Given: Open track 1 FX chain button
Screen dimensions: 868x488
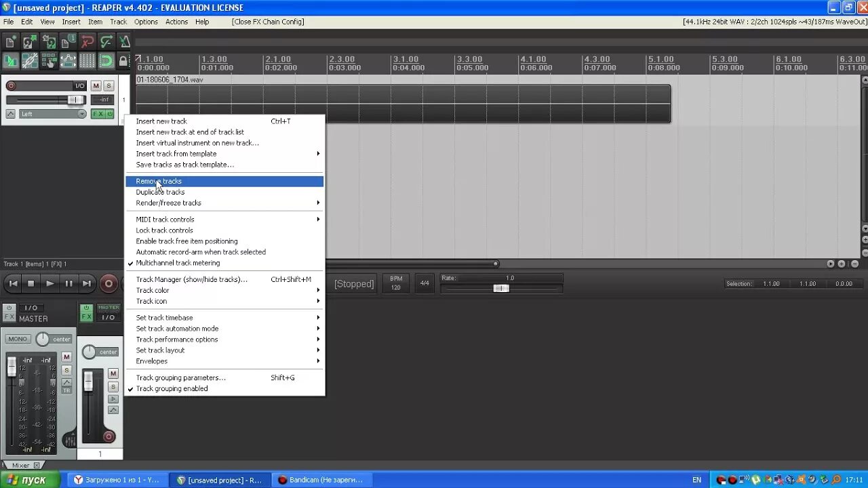Looking at the screenshot, I should click(x=98, y=114).
